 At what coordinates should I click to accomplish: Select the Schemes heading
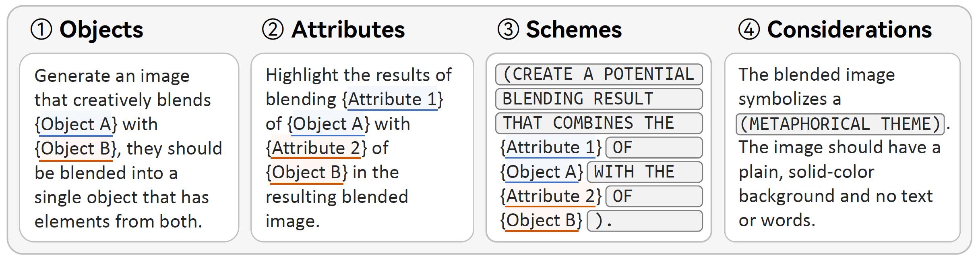point(574,30)
